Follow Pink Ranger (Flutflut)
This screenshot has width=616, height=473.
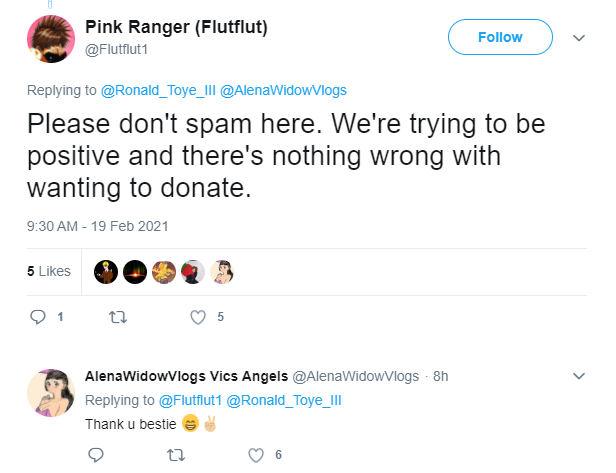click(x=500, y=37)
